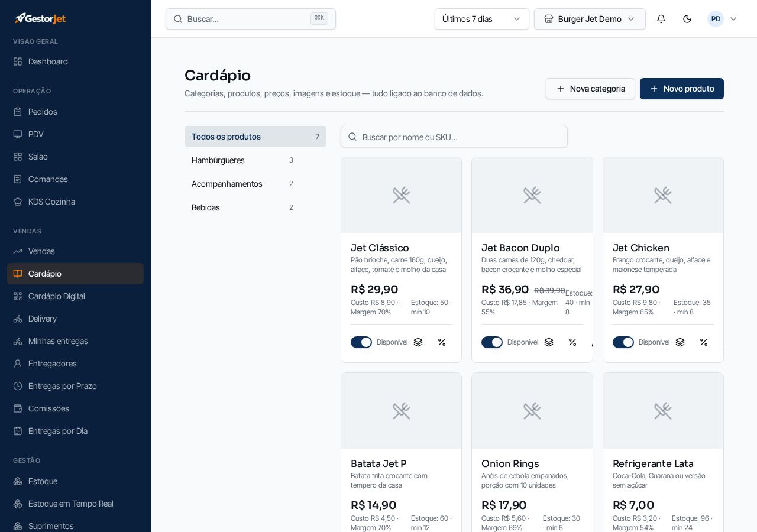Click the PDV monitor icon
Image resolution: width=757 pixels, height=532 pixels.
click(18, 134)
